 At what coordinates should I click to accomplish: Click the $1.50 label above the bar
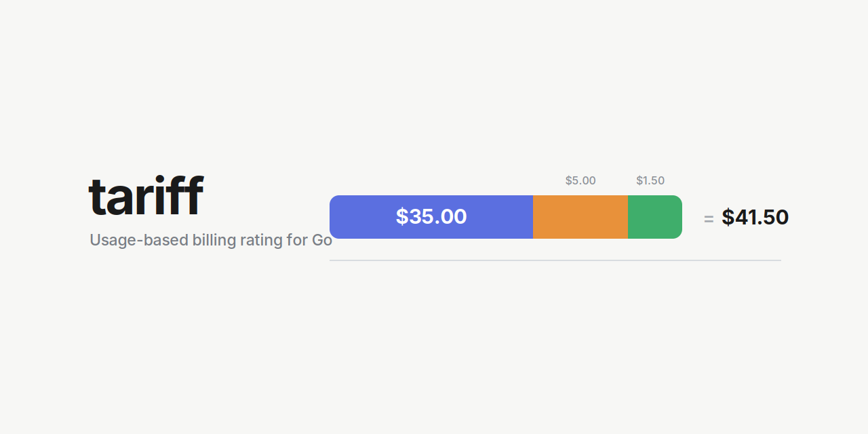[x=650, y=180]
